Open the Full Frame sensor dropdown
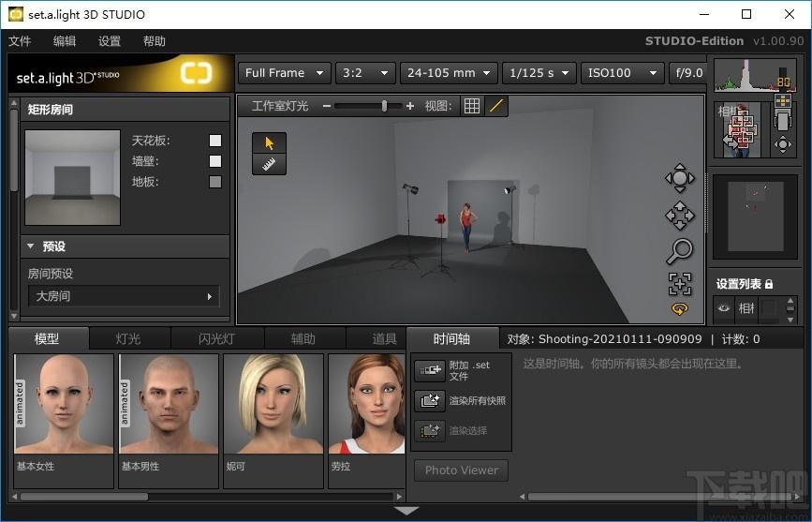Screen dimensions: 812x522 point(285,73)
